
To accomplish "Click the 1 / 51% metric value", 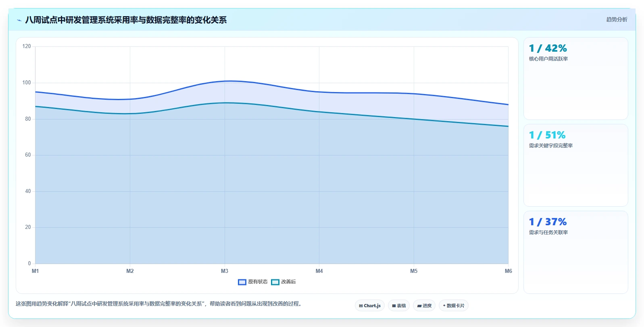I will coord(547,135).
